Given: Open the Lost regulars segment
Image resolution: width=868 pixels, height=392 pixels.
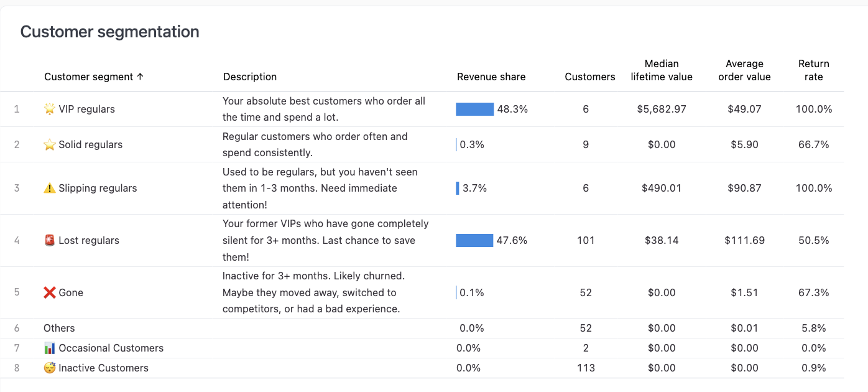Looking at the screenshot, I should click(89, 240).
